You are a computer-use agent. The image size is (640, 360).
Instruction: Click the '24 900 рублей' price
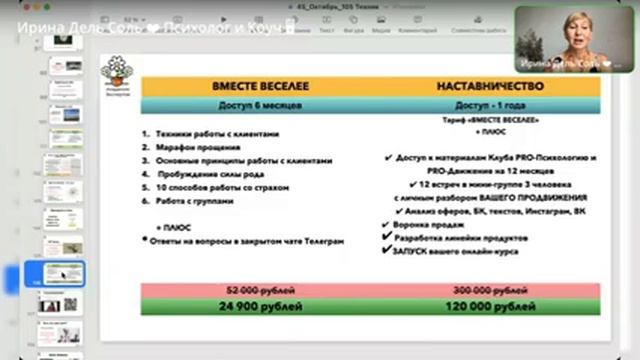click(260, 306)
